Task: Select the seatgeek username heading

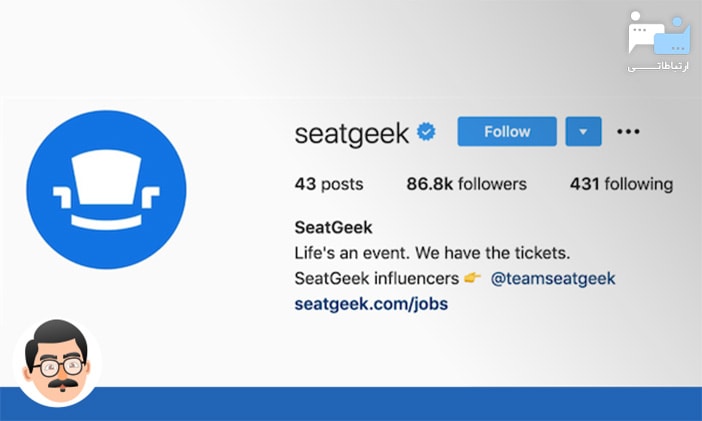Action: point(352,131)
